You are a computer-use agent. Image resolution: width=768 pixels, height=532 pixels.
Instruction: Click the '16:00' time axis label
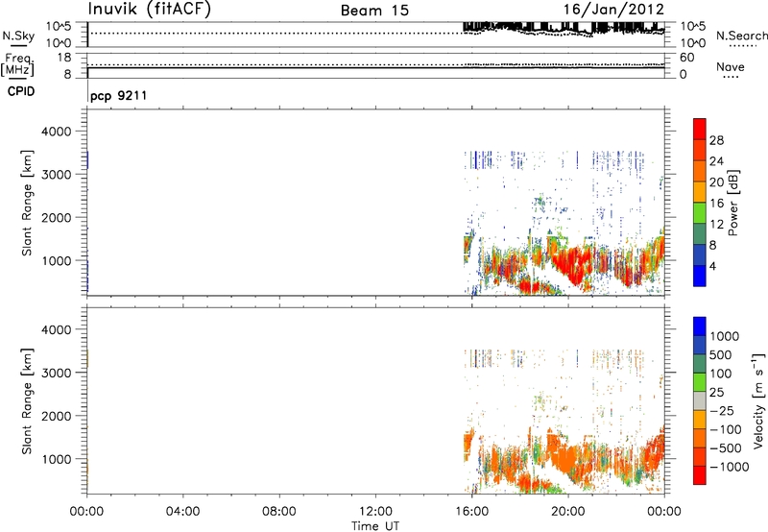click(471, 512)
